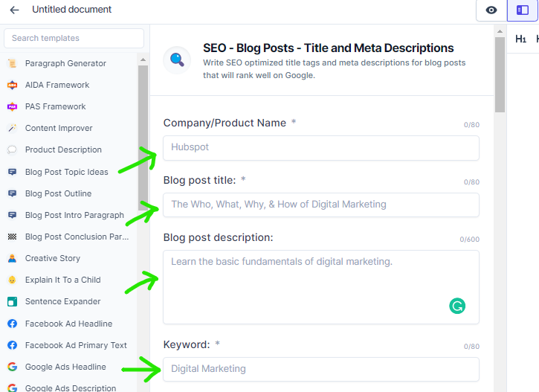This screenshot has height=392, width=539.
Task: Click the Blog Post Outline icon
Action: tap(12, 193)
